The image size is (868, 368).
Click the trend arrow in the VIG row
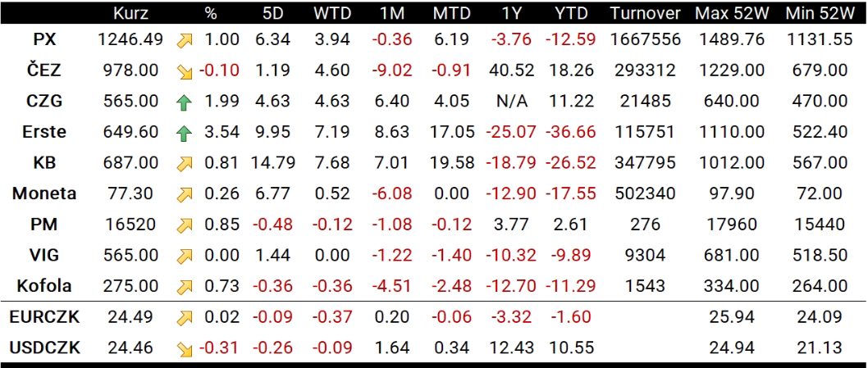[x=185, y=256]
